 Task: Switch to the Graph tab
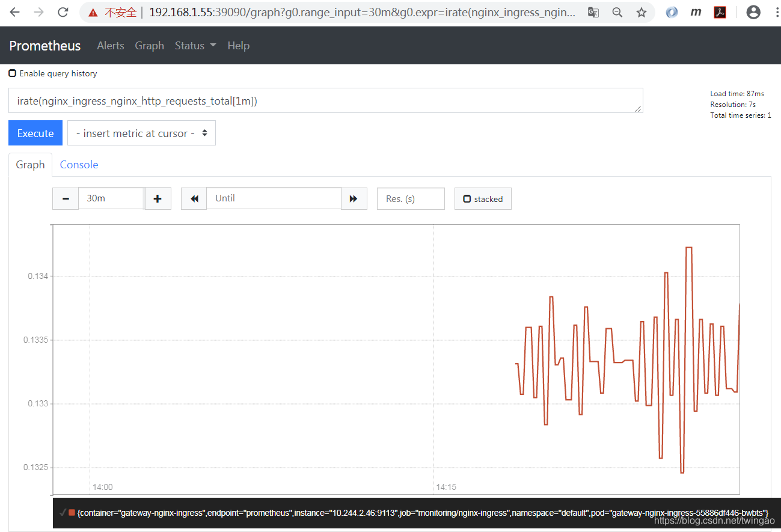pos(30,165)
